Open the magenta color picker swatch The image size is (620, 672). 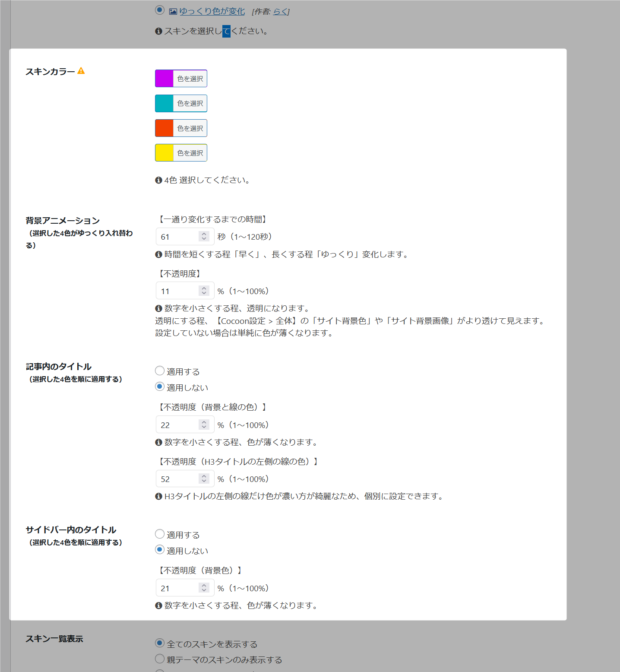point(164,79)
